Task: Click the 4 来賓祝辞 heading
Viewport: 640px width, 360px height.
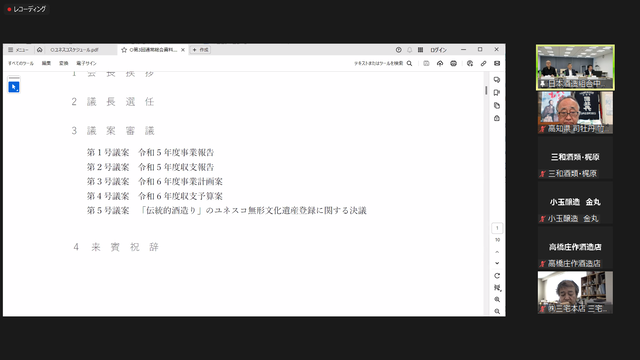Action: click(x=116, y=247)
